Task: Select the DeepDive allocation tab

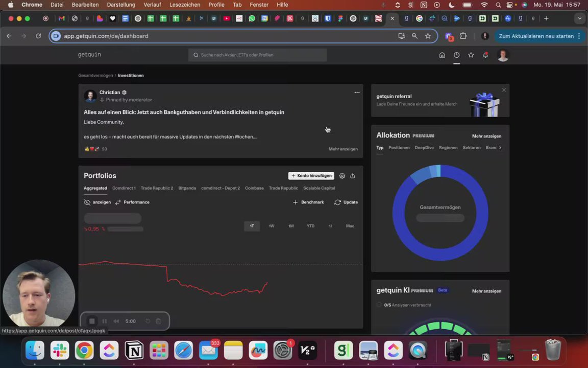Action: click(424, 148)
